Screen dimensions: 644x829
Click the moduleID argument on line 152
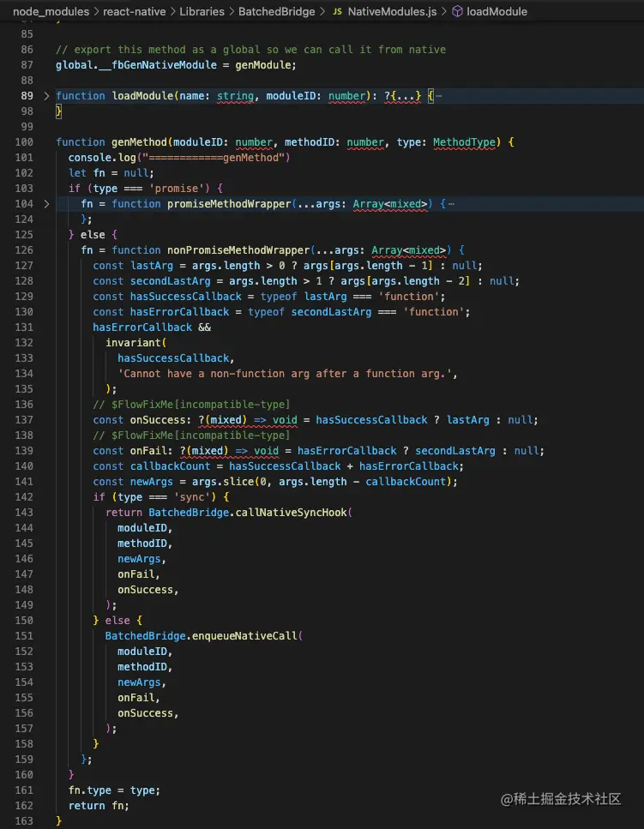[x=141, y=652]
